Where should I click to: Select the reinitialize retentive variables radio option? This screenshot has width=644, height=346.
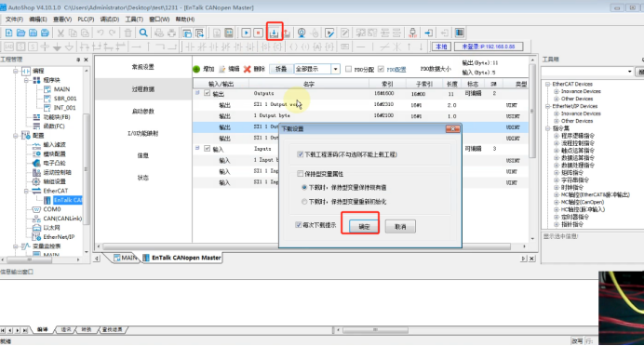[x=304, y=202]
